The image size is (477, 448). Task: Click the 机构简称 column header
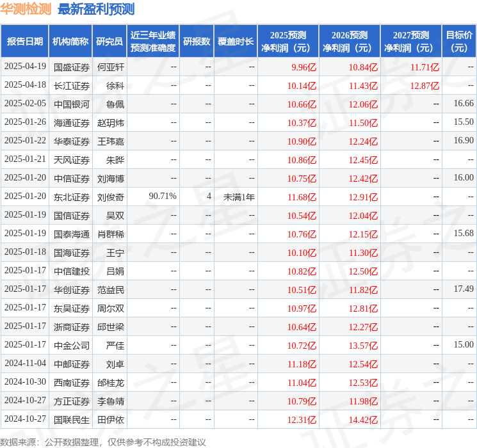70,42
